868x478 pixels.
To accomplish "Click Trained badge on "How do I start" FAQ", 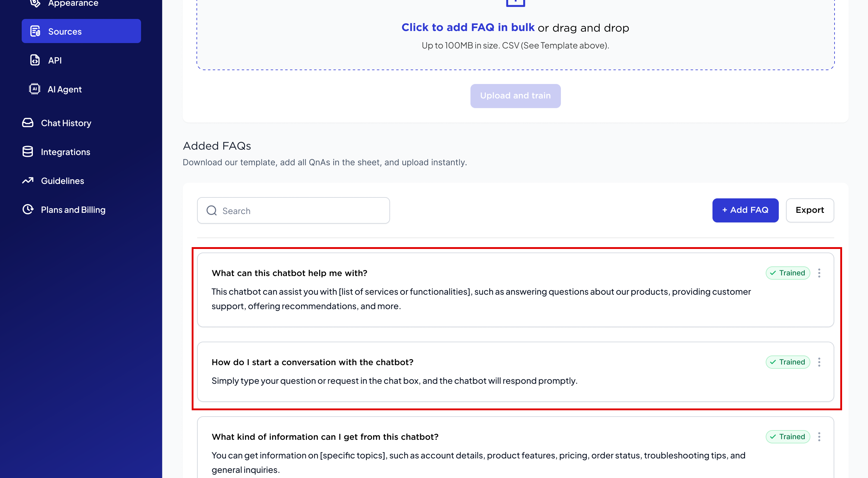I will [x=788, y=362].
